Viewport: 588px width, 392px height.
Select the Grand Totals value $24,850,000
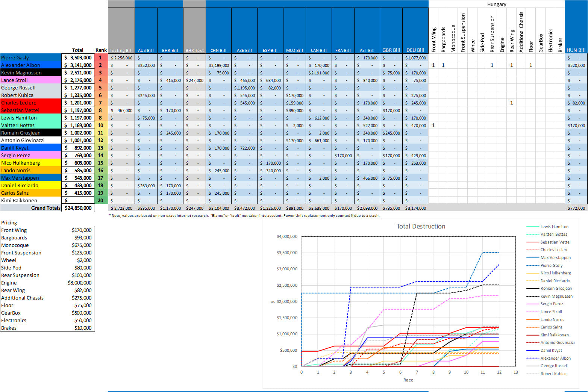tap(78, 208)
